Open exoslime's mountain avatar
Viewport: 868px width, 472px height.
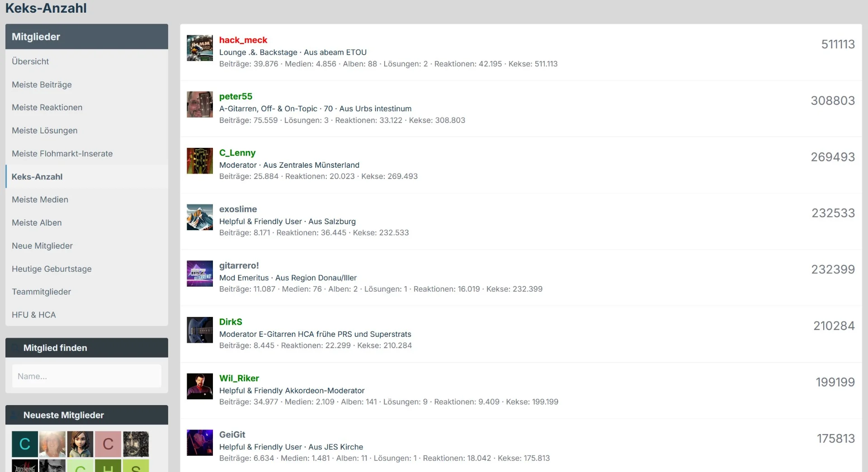coord(200,217)
